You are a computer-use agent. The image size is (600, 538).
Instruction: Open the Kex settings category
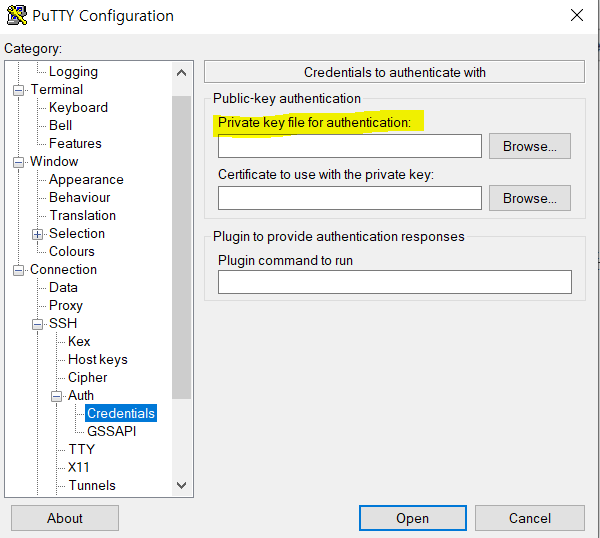79,341
